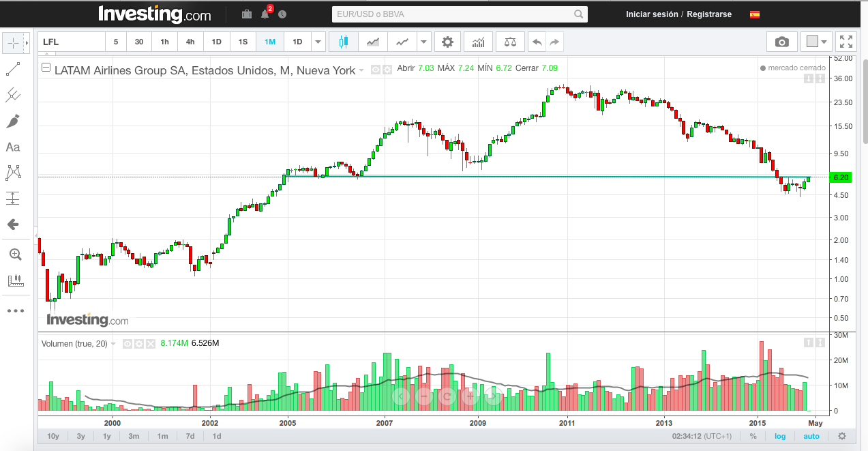This screenshot has width=868, height=451.
Task: Select the left arrow marker tool
Action: tap(13, 224)
